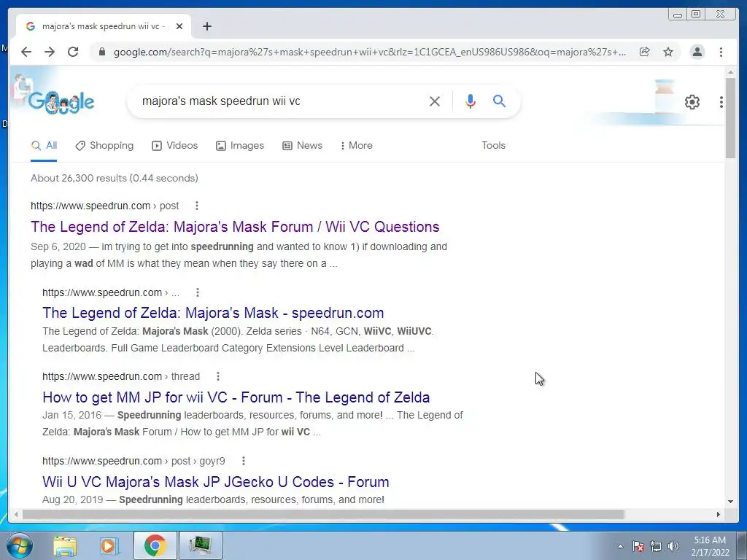Open Google settings gear icon
This screenshot has width=747, height=560.
[x=692, y=102]
